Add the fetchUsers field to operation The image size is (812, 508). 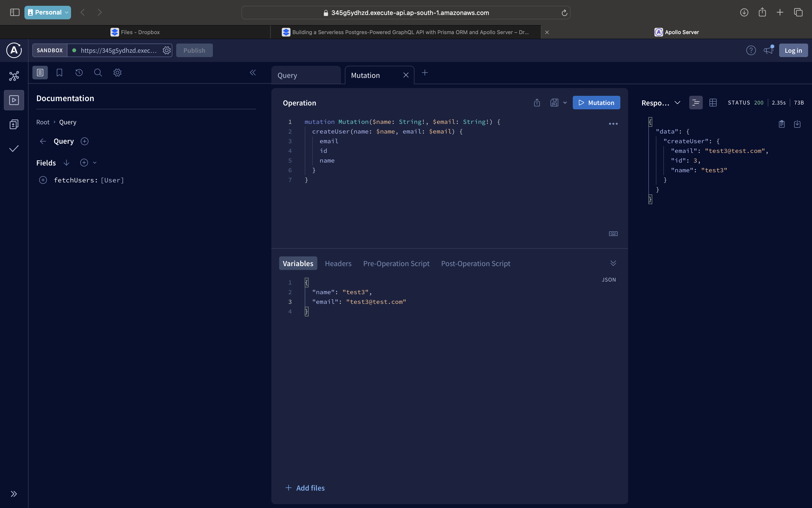pos(43,180)
